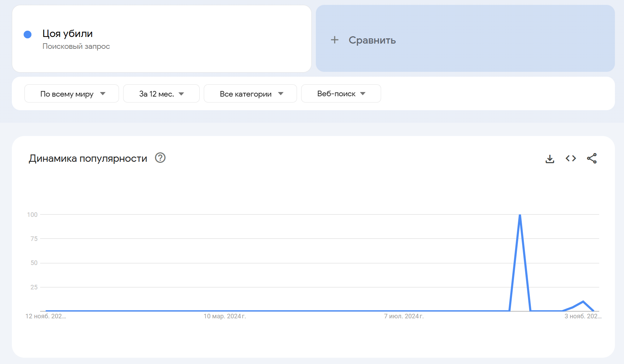Open help for Динамика популярности

point(160,158)
